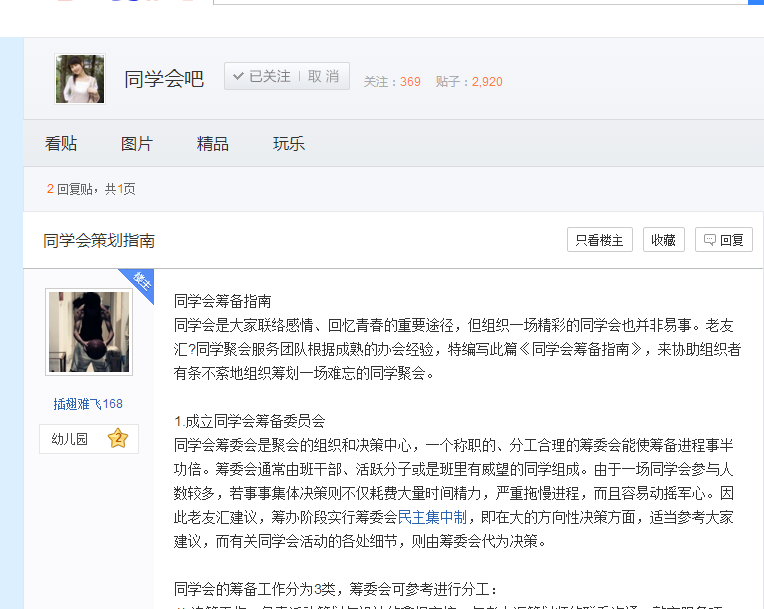Click the thread title 同学会策划指南
This screenshot has width=764, height=609.
coord(99,241)
